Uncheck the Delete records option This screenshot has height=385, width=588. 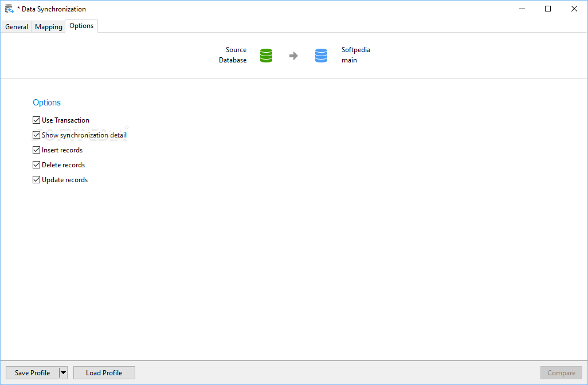[36, 165]
